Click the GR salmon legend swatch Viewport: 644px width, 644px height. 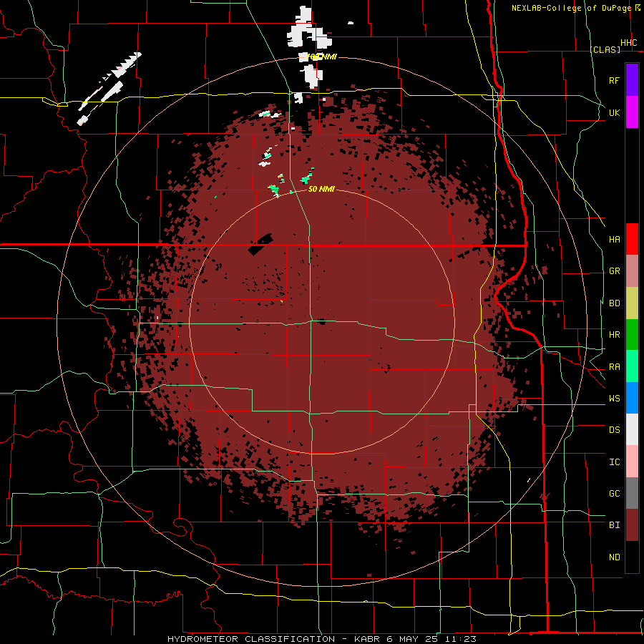[632, 271]
